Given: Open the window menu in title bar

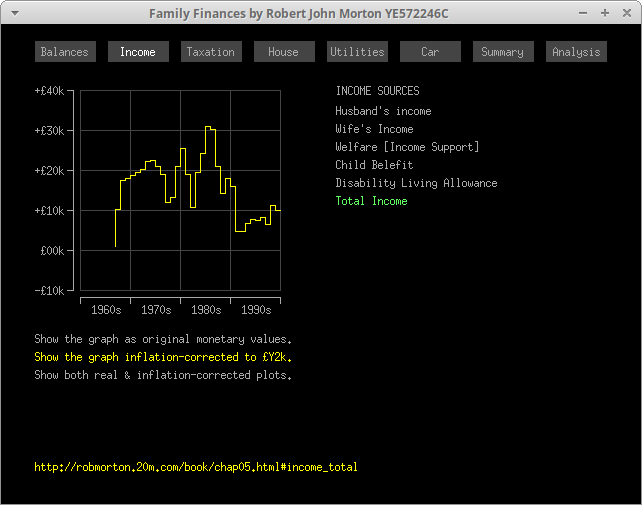Looking at the screenshot, I should (x=14, y=13).
